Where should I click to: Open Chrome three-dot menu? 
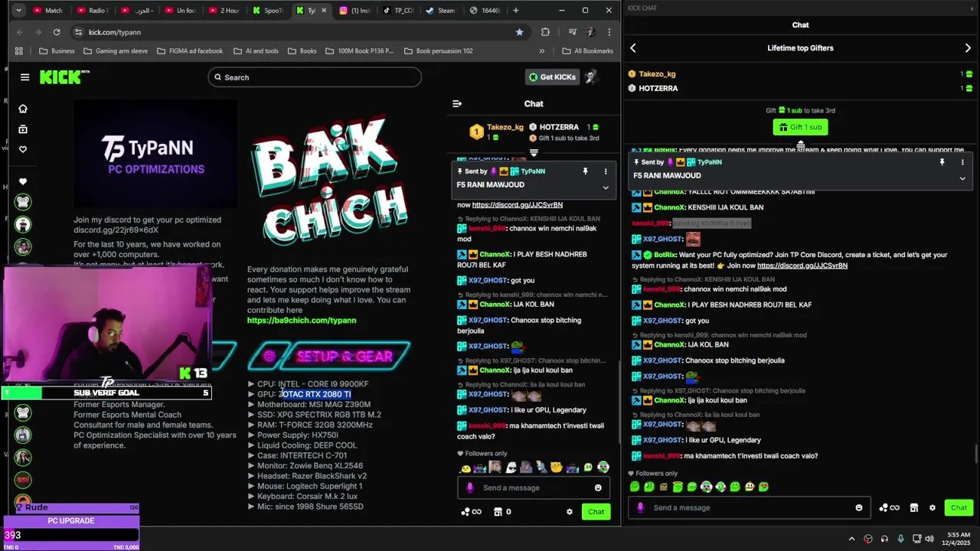[609, 32]
